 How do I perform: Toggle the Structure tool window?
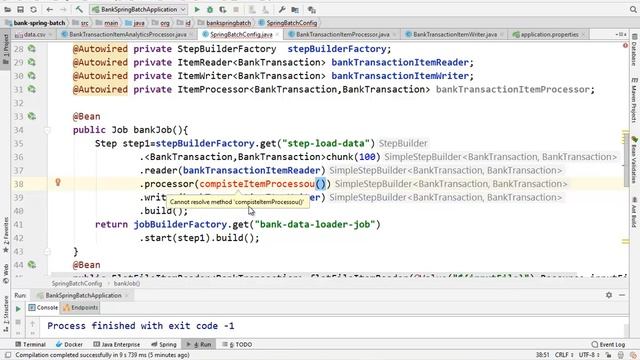[5, 313]
